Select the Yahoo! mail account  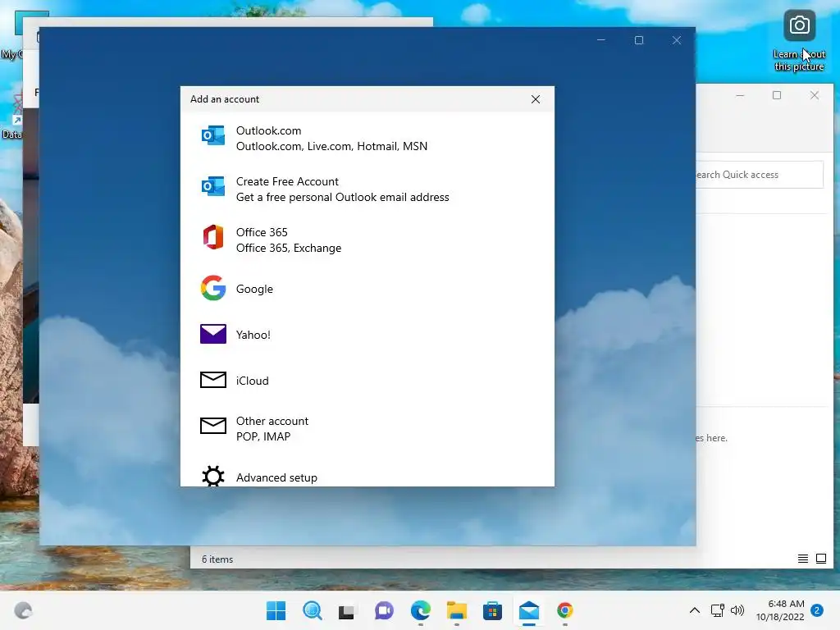pos(367,335)
